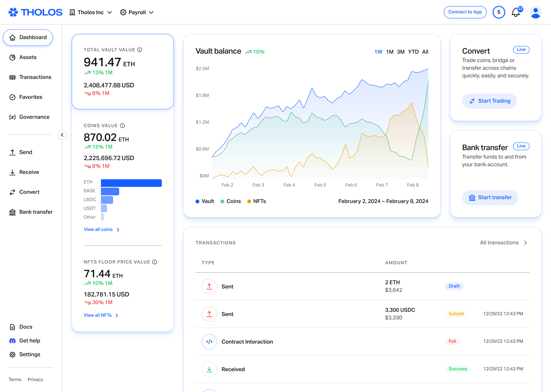The image size is (551, 392).
Task: Collapse the left sidebar with the chevron
Action: coord(62,135)
